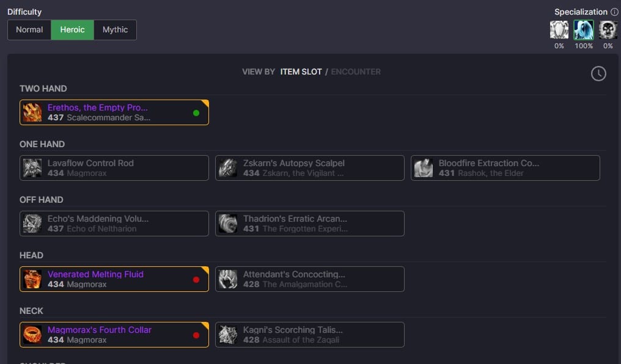Select the skull specialization icon
Viewport: 621px width, 364px height.
point(608,30)
